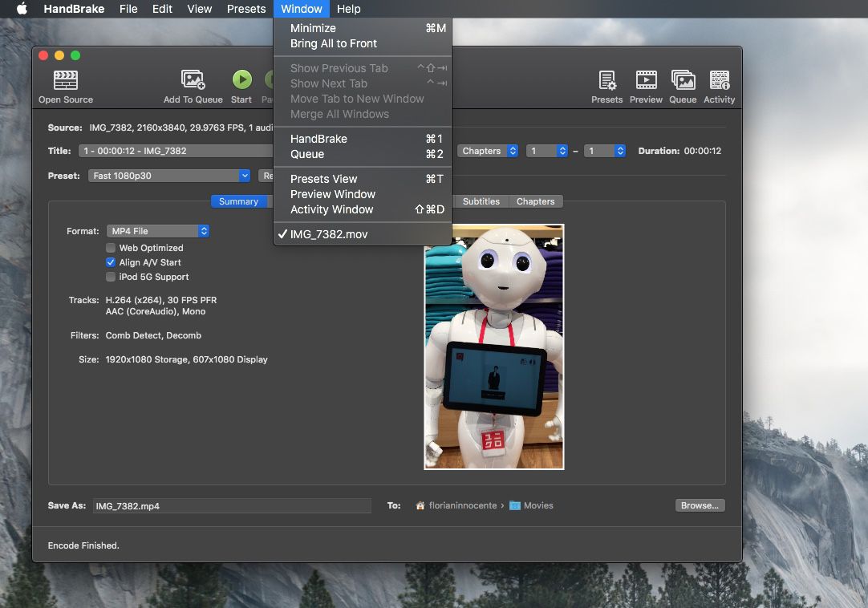Select Presets View menu item
The width and height of the screenshot is (868, 608).
pyautogui.click(x=363, y=179)
